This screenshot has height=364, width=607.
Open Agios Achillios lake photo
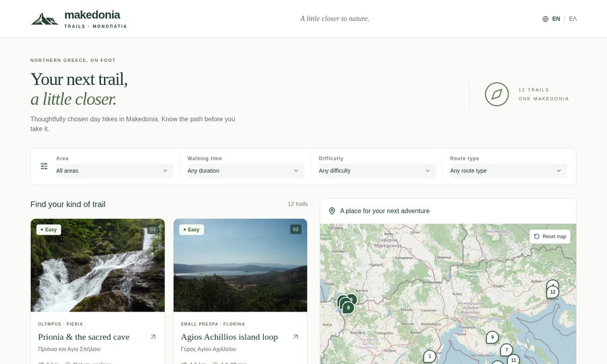point(240,266)
